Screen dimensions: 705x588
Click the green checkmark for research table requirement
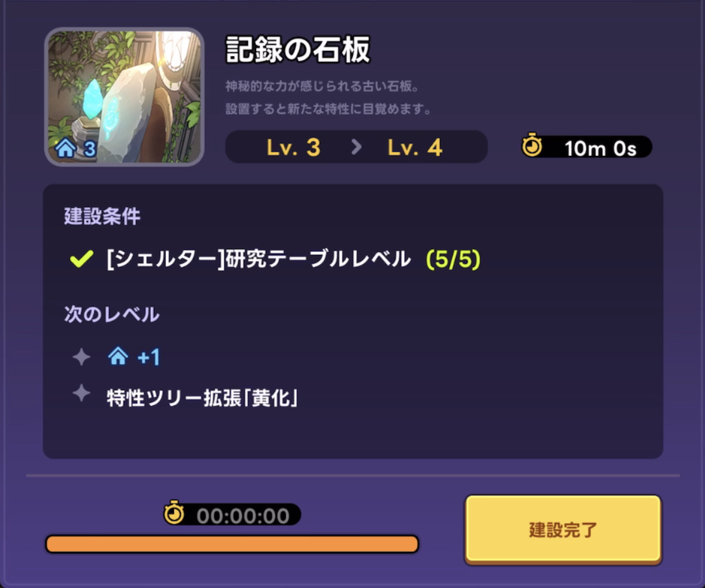82,259
